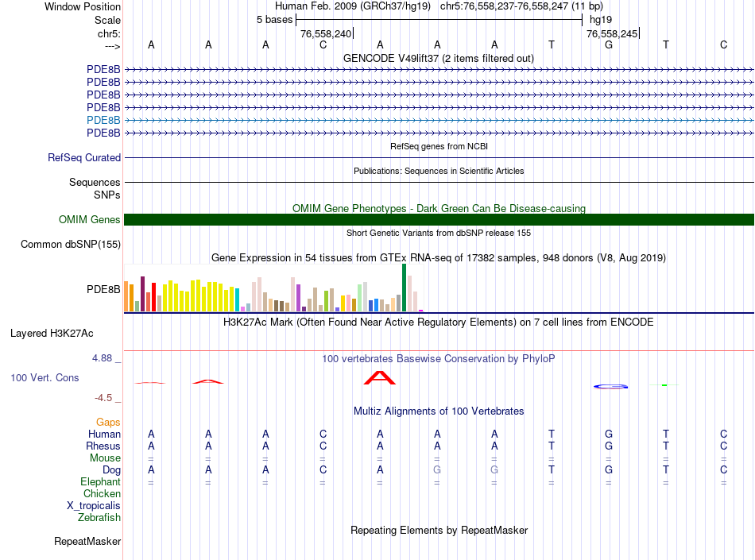The width and height of the screenshot is (755, 560).
Task: Open the GTEx Gene Expression track title
Action: coord(439,258)
